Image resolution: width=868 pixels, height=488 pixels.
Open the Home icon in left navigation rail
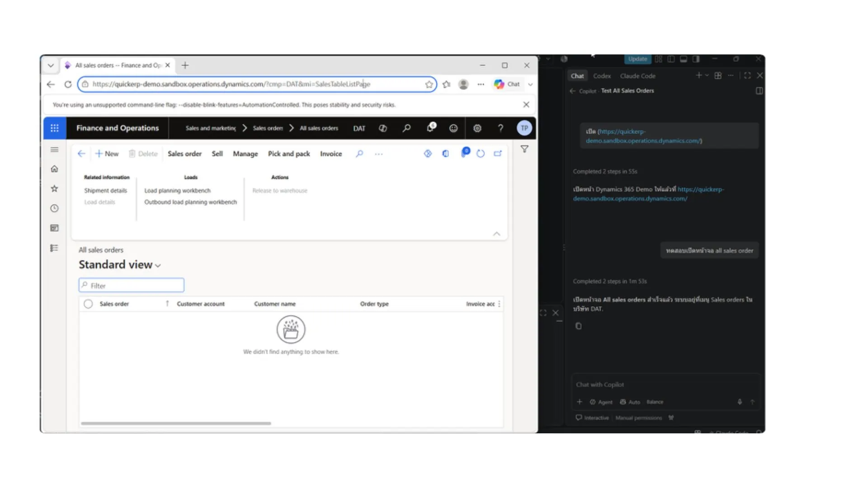(x=54, y=169)
